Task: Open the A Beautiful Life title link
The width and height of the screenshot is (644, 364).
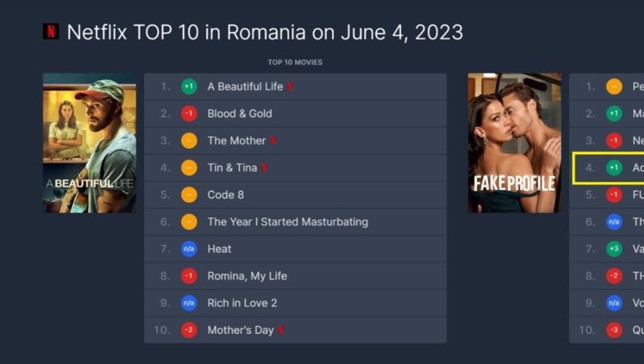Action: (x=245, y=86)
